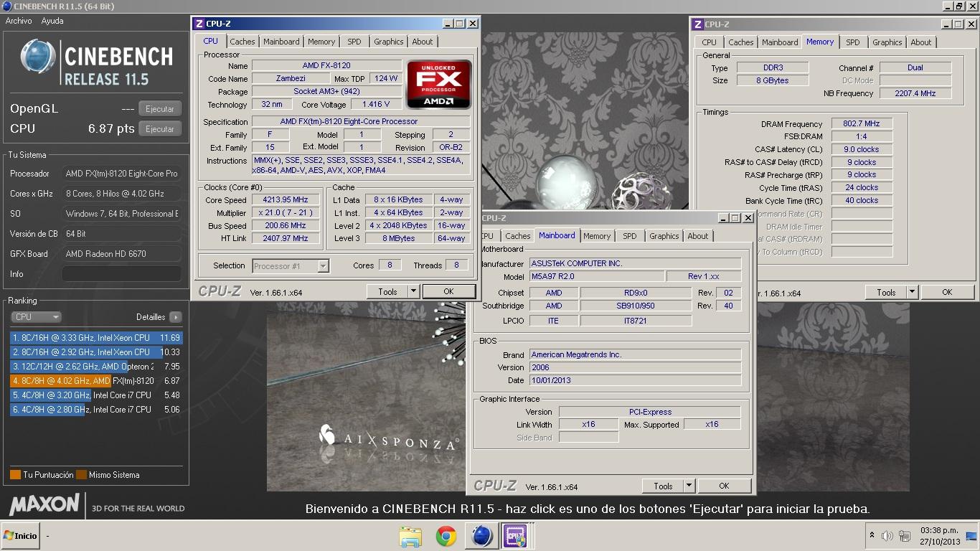The width and height of the screenshot is (980, 551).
Task: Open the network tray icon
Action: [x=905, y=536]
